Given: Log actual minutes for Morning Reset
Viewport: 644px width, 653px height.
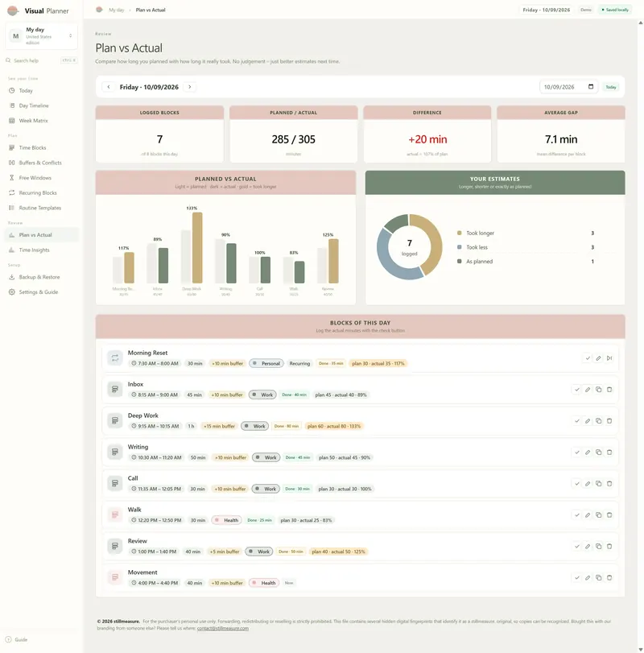Looking at the screenshot, I should [588, 358].
